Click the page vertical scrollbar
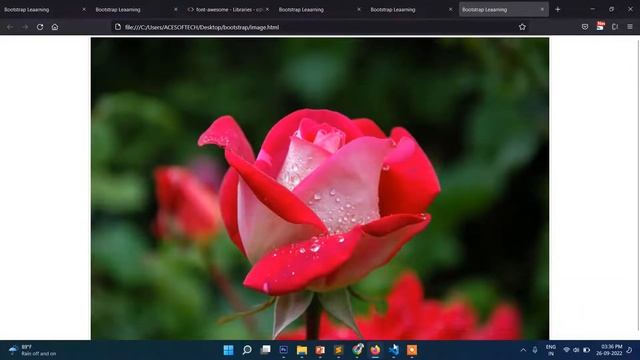This screenshot has width=640, height=360. point(638,186)
